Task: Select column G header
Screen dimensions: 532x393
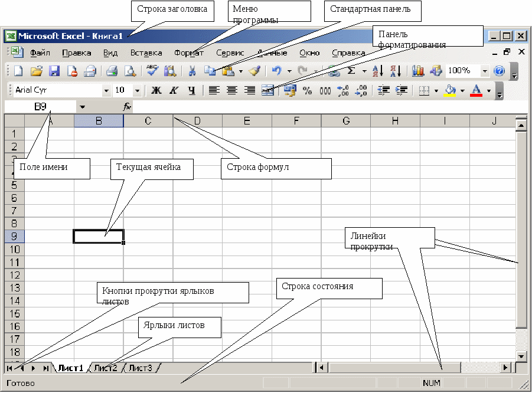Action: (346, 121)
